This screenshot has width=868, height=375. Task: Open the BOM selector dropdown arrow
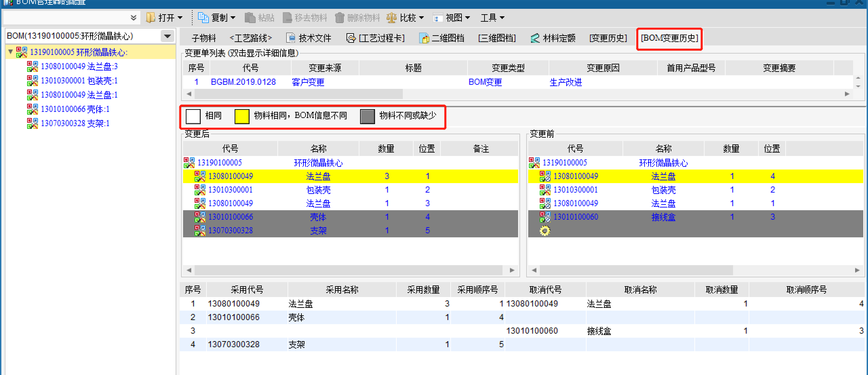pyautogui.click(x=167, y=36)
